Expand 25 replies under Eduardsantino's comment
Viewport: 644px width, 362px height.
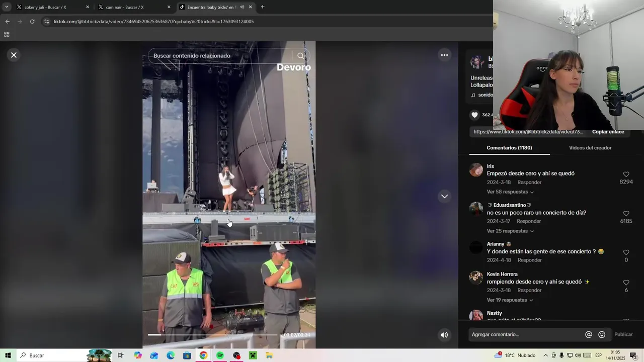[x=510, y=231]
